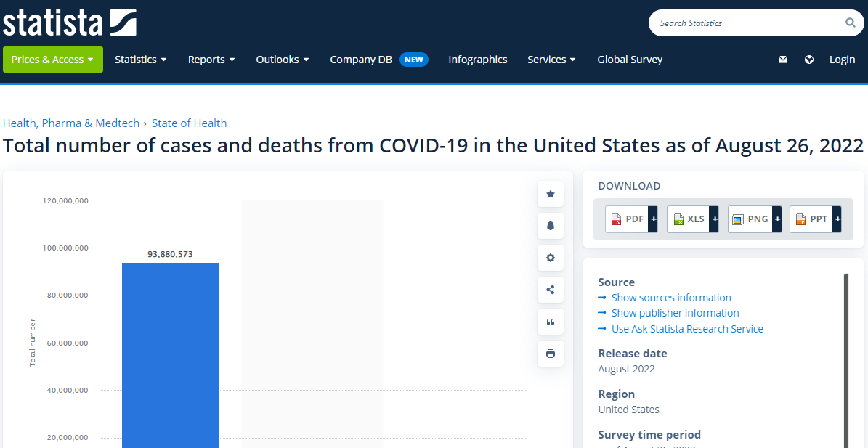Screen dimensions: 868x448
Task: Focus the Search Statistics field
Action: coord(748,23)
